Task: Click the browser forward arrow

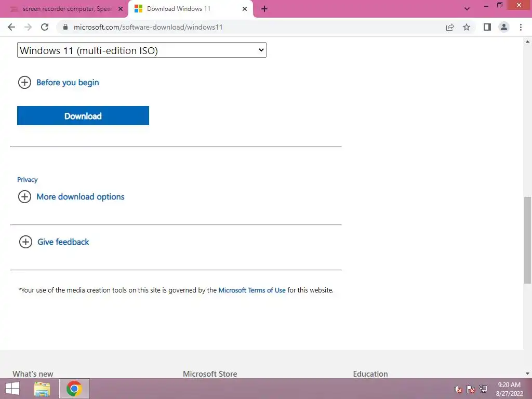Action: (28, 27)
